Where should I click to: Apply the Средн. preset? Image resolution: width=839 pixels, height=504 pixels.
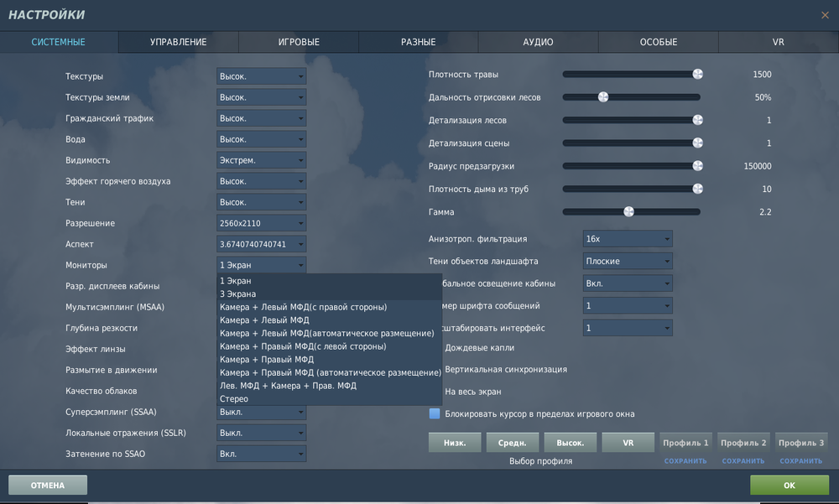[513, 443]
